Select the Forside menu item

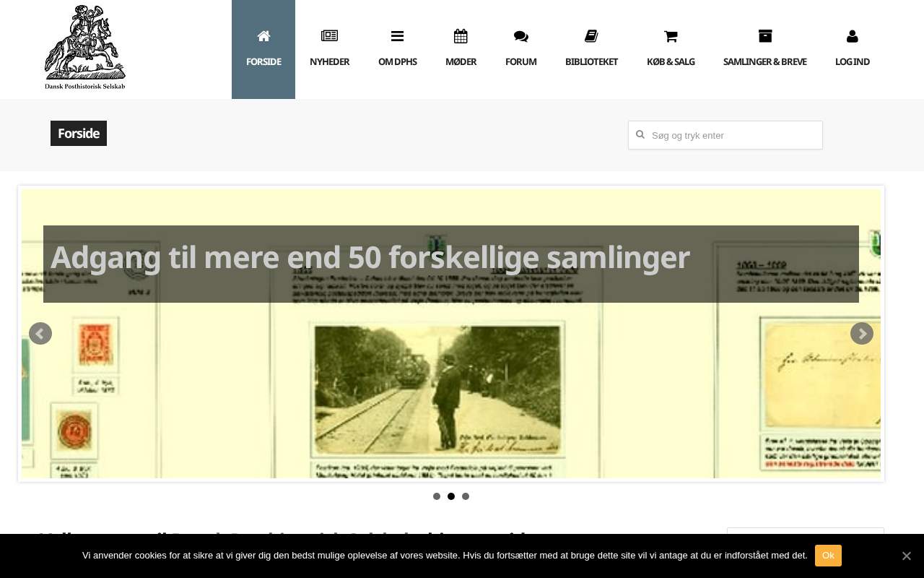click(x=263, y=49)
